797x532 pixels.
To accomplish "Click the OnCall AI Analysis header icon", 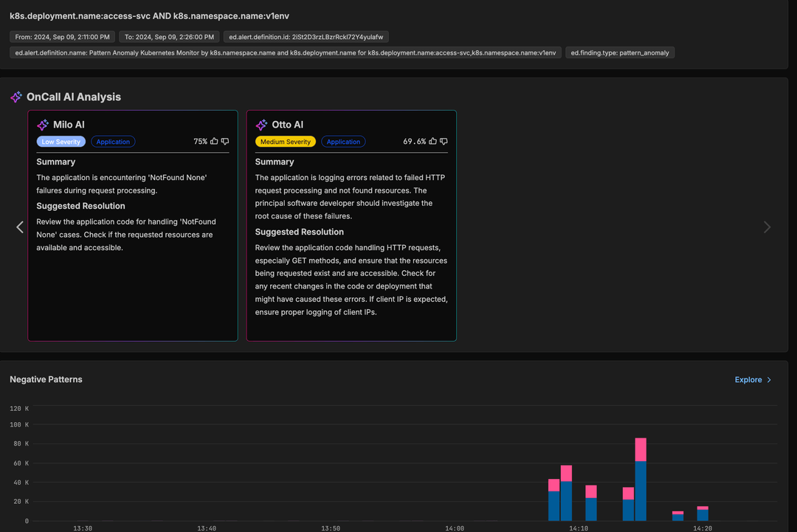I will click(15, 97).
